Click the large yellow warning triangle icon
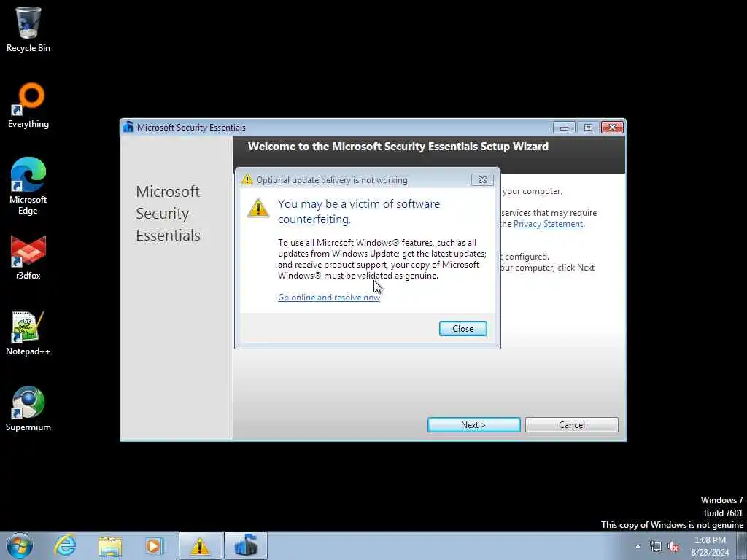The height and width of the screenshot is (560, 747). point(258,208)
